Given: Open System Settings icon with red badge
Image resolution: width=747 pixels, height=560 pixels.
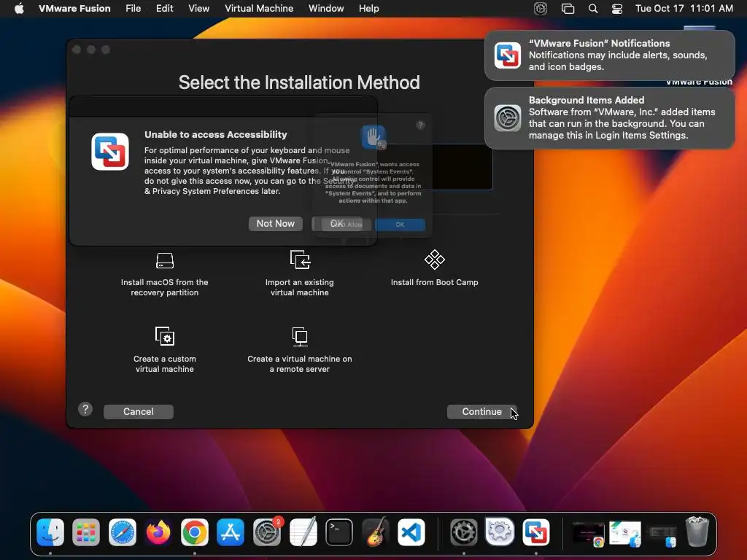Looking at the screenshot, I should (x=267, y=532).
